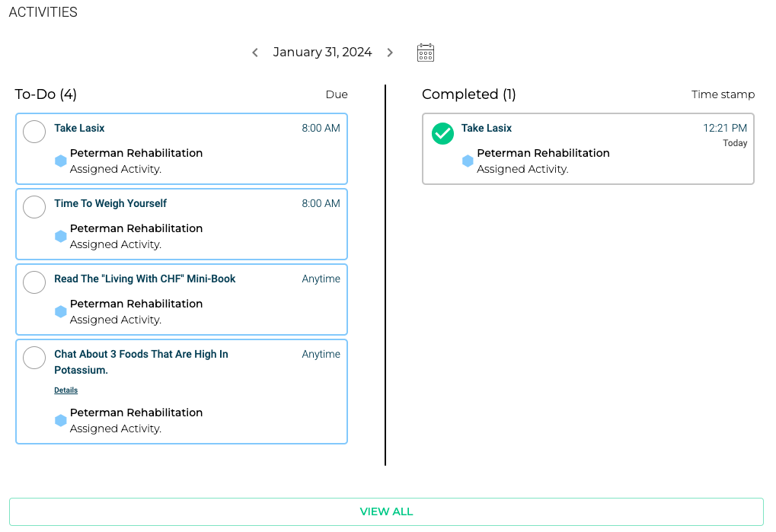
Task: Click Anytime due label on Living With CHF card
Action: pyautogui.click(x=321, y=279)
